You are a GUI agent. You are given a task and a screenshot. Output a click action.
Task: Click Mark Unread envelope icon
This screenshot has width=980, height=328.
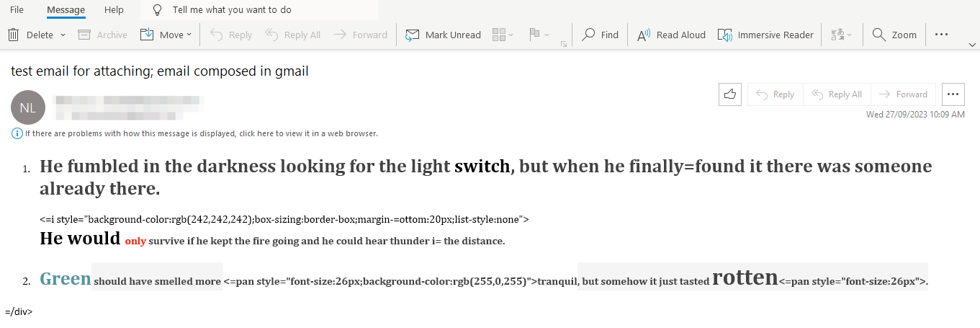coord(412,35)
